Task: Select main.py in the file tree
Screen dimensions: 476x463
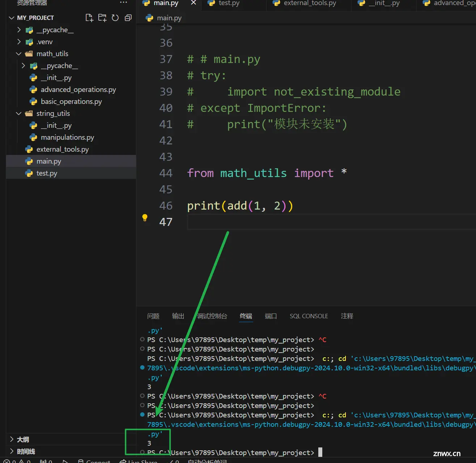Action: click(x=71, y=161)
